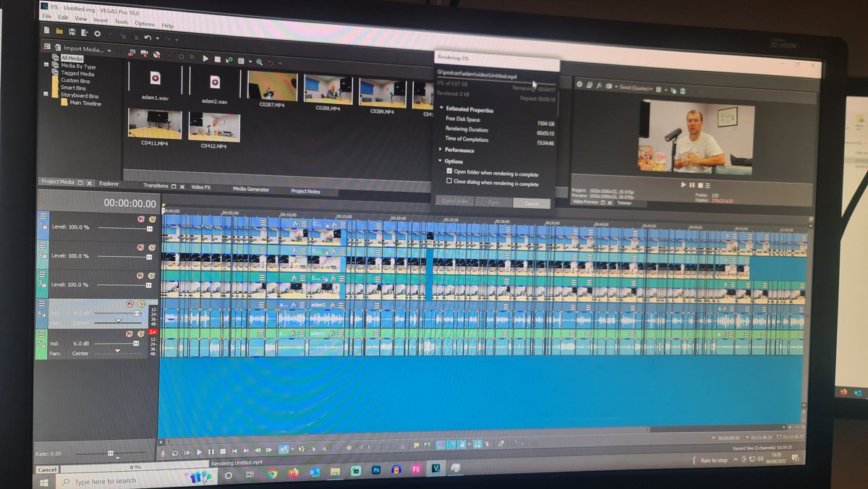The height and width of the screenshot is (489, 868).
Task: Open Pan dropdown on second audio track
Action: pyautogui.click(x=118, y=350)
